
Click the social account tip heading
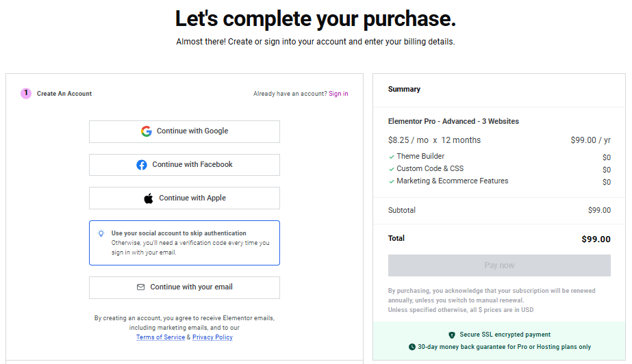pos(179,233)
